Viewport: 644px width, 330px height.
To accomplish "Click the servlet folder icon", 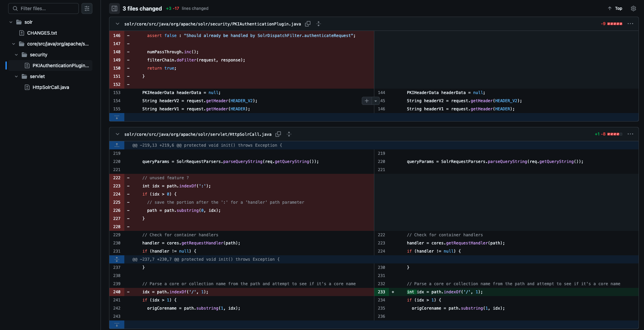I will 24,76.
